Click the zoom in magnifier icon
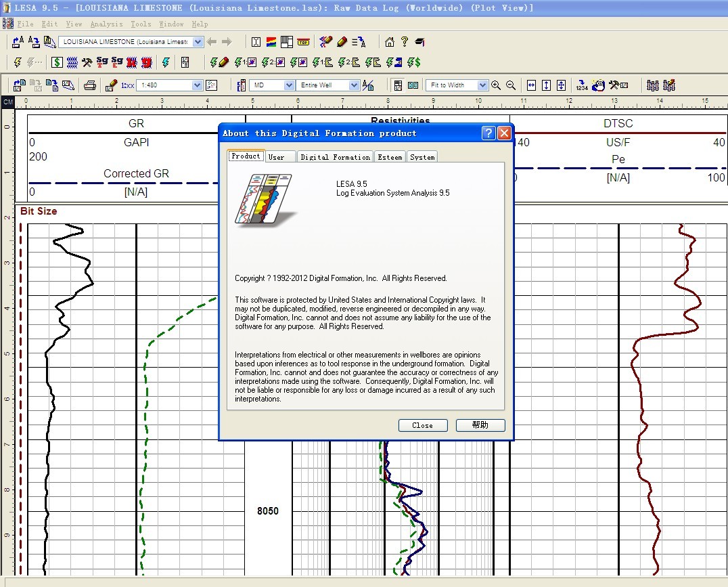This screenshot has width=728, height=587. pyautogui.click(x=496, y=85)
